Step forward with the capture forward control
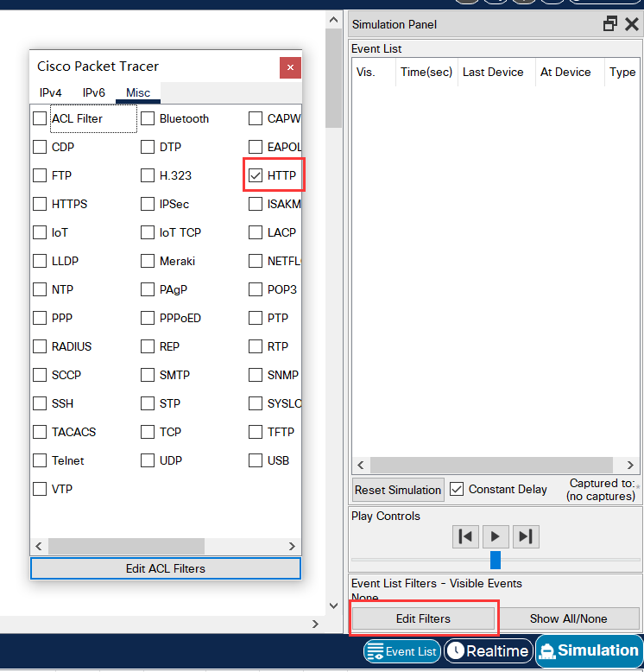Viewport: 644px width, 672px height. coord(526,536)
